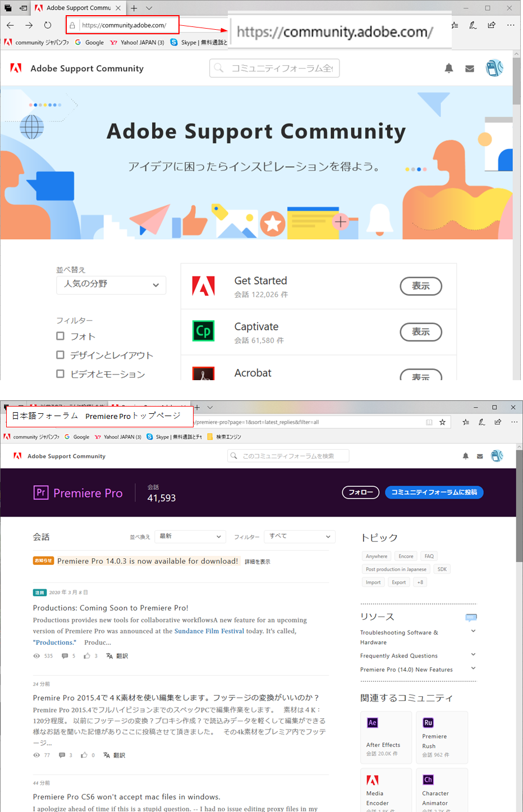This screenshot has height=812, width=523.
Task: Open mail envelope icon in bottom Adobe header
Action: (x=480, y=457)
